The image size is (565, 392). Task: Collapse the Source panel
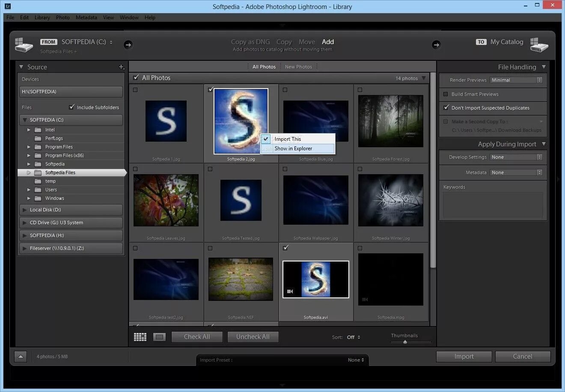[x=21, y=67]
